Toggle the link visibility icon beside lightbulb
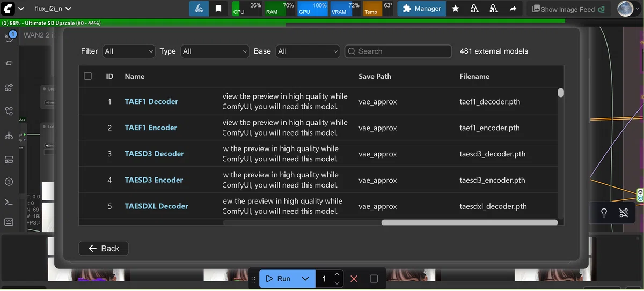 pyautogui.click(x=624, y=213)
